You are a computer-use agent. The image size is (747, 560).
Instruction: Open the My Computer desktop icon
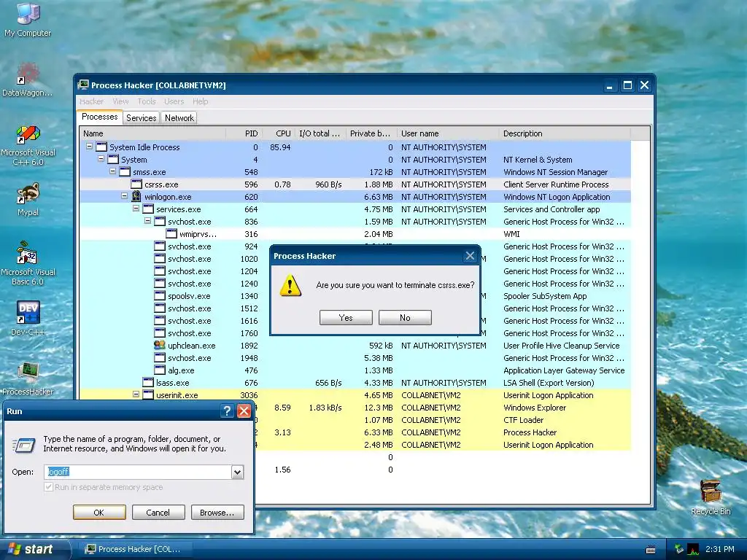click(x=28, y=19)
